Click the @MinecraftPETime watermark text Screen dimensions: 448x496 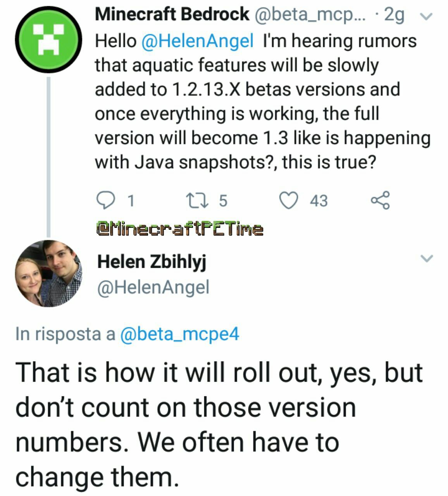[x=180, y=229]
